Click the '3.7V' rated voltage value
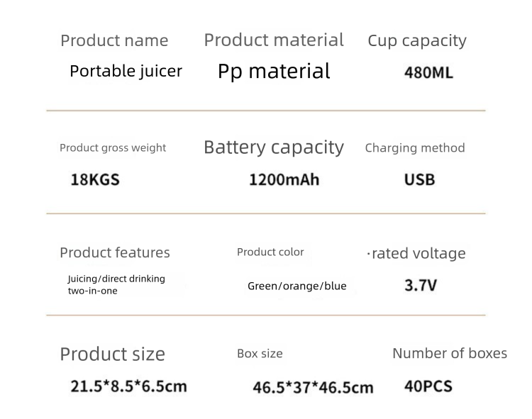Image resolution: width=532 pixels, height=419 pixels. 421,286
